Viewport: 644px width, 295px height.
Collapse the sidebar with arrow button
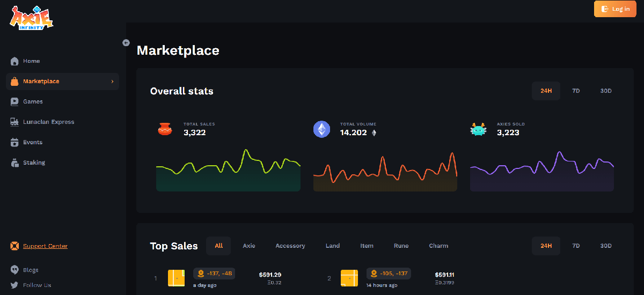coord(126,43)
